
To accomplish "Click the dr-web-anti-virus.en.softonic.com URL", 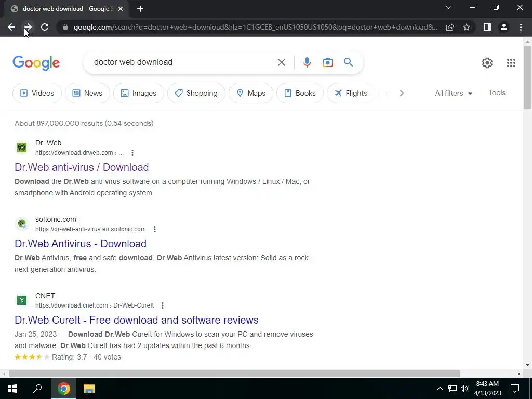I will 90,229.
